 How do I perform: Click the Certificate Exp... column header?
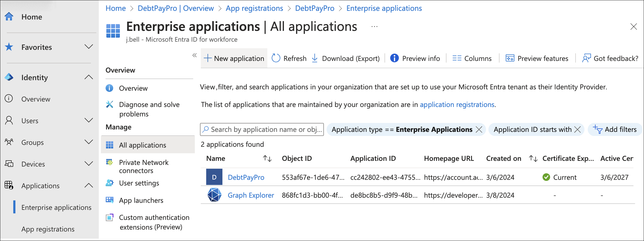568,158
